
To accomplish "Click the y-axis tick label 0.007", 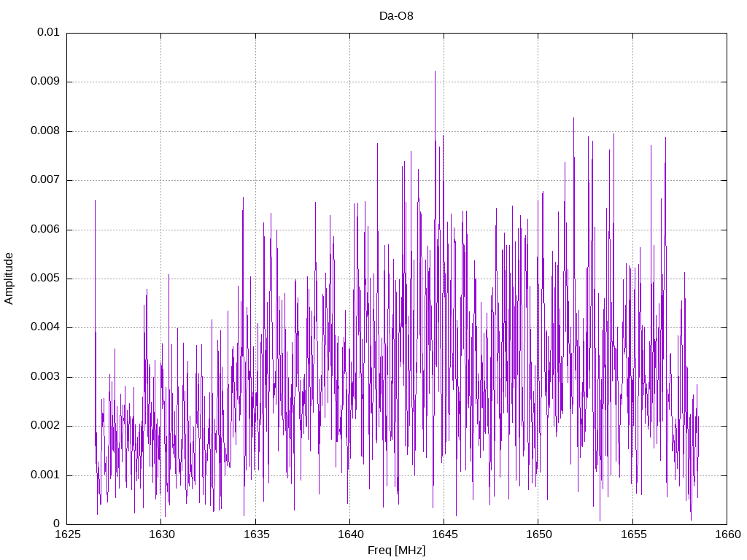I will pos(45,180).
